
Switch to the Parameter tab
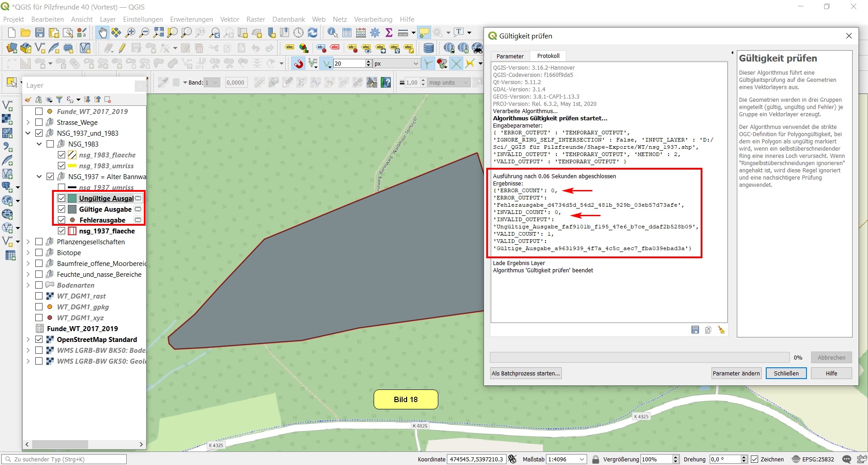click(510, 56)
